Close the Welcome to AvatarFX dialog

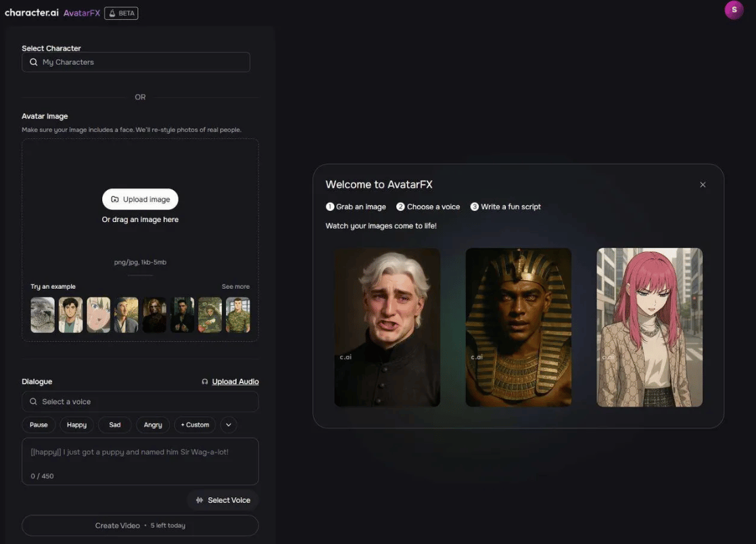pos(703,185)
